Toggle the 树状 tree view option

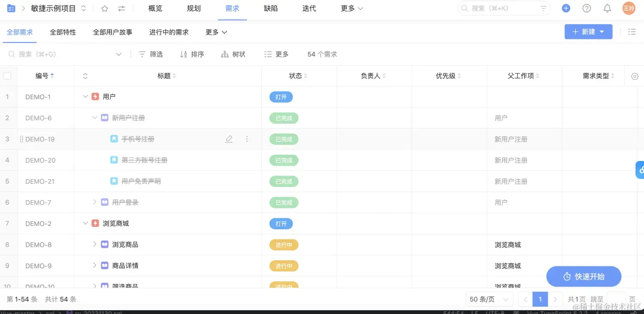tap(233, 54)
